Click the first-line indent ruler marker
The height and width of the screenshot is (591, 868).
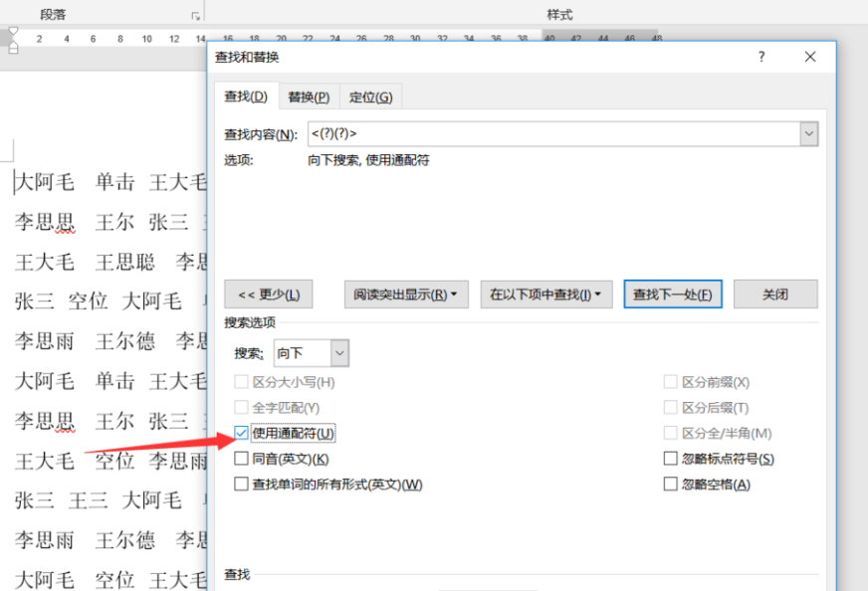[13, 31]
